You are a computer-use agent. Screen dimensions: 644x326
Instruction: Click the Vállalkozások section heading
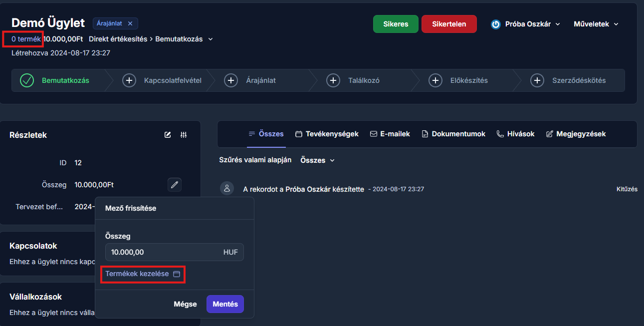pyautogui.click(x=35, y=297)
